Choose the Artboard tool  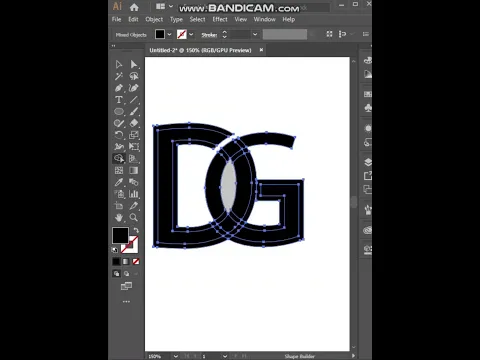119,206
